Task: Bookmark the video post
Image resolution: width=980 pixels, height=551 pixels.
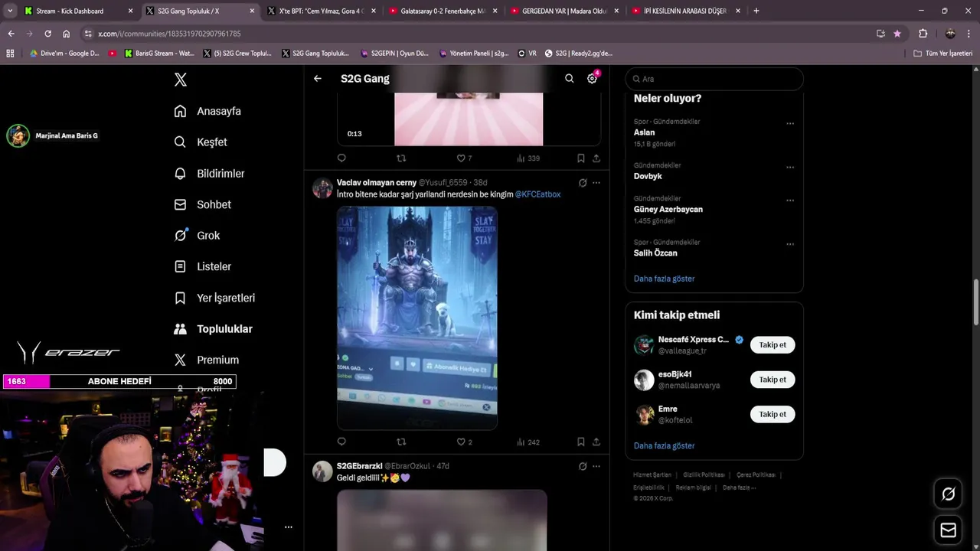Action: pyautogui.click(x=580, y=158)
